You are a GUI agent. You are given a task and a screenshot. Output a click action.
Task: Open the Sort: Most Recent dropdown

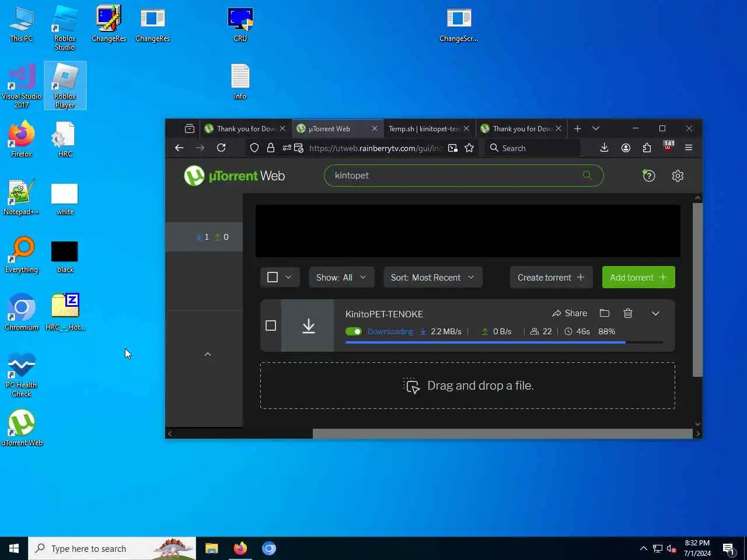click(x=433, y=277)
